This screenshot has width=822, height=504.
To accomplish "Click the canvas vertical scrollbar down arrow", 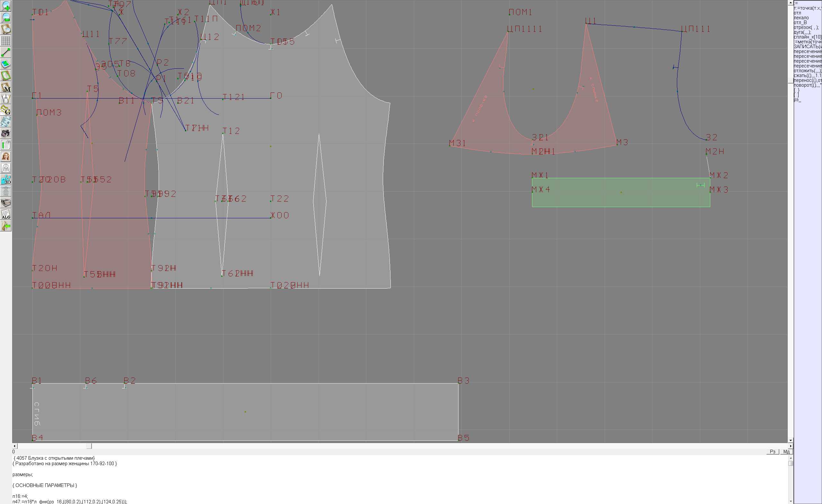I will click(x=791, y=440).
